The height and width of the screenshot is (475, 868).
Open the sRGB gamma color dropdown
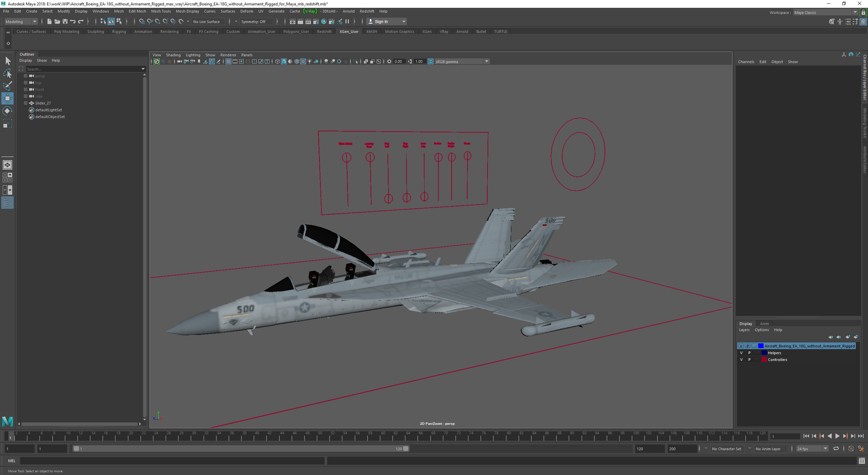462,61
